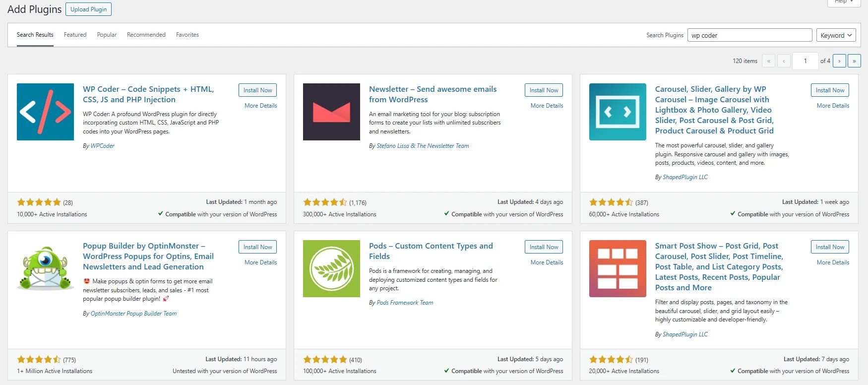Click the WP Coder plugin icon
This screenshot has width=868, height=385.
tap(45, 112)
